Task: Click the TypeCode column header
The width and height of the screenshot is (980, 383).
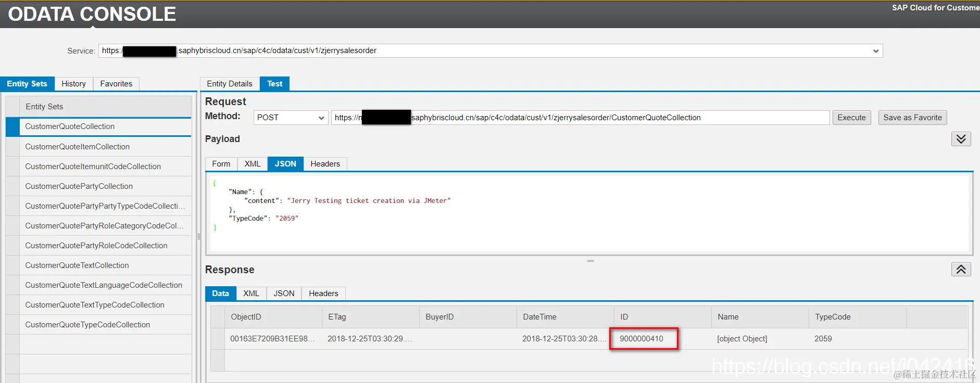Action: (x=857, y=317)
